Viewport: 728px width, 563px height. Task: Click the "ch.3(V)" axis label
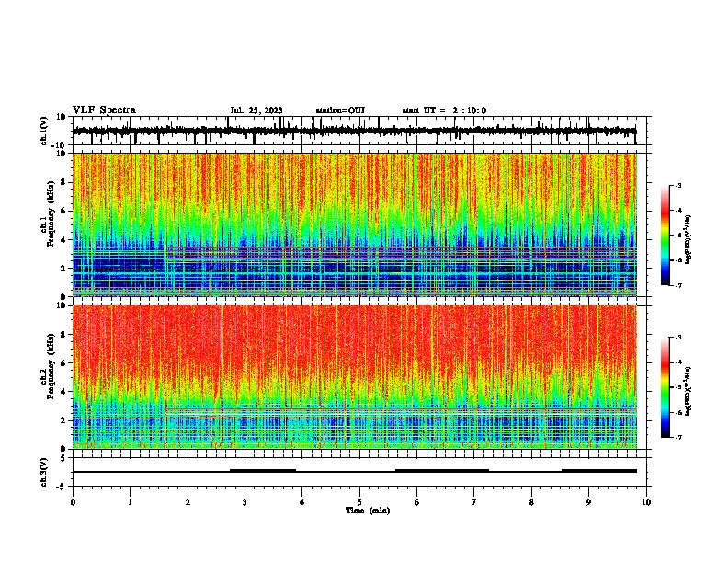point(43,473)
